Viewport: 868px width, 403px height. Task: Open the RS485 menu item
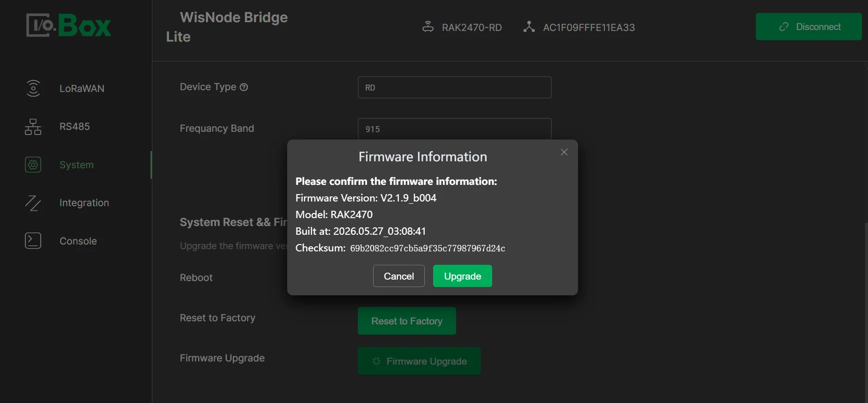[76, 127]
